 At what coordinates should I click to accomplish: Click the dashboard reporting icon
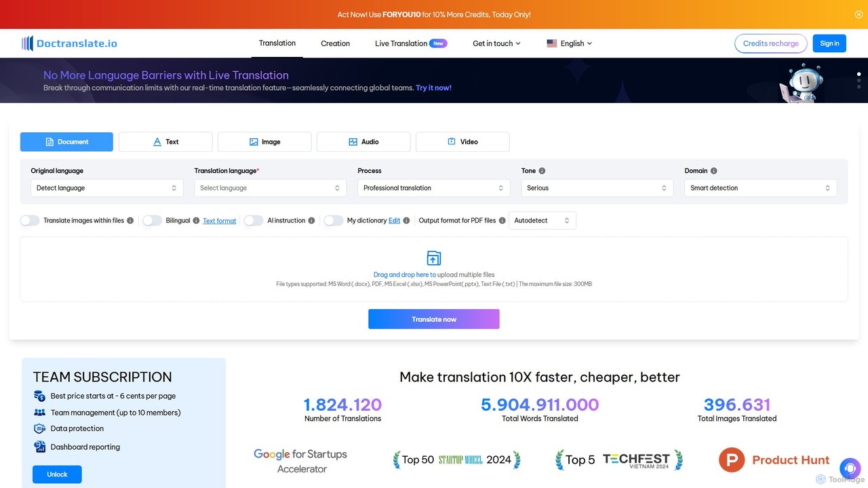tap(39, 447)
